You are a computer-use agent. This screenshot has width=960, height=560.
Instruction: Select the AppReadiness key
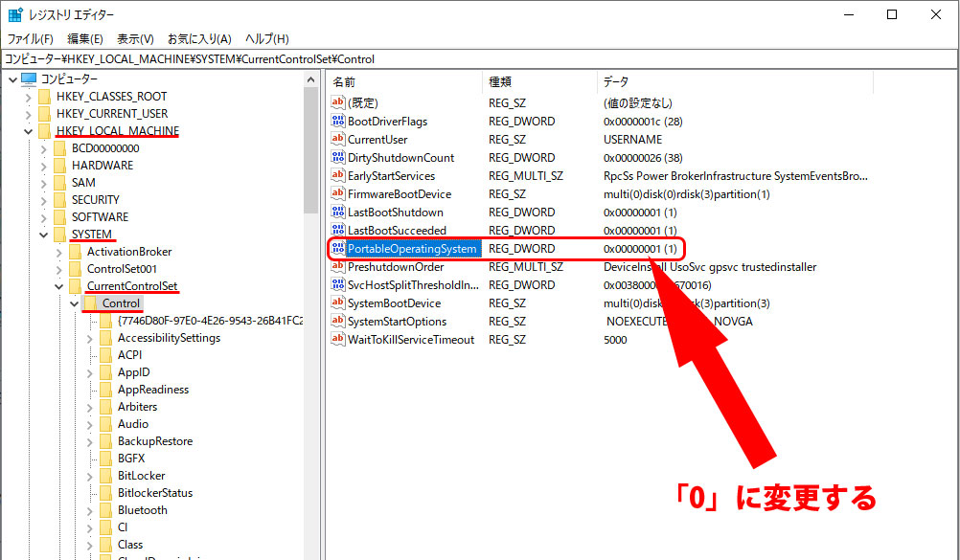click(153, 390)
